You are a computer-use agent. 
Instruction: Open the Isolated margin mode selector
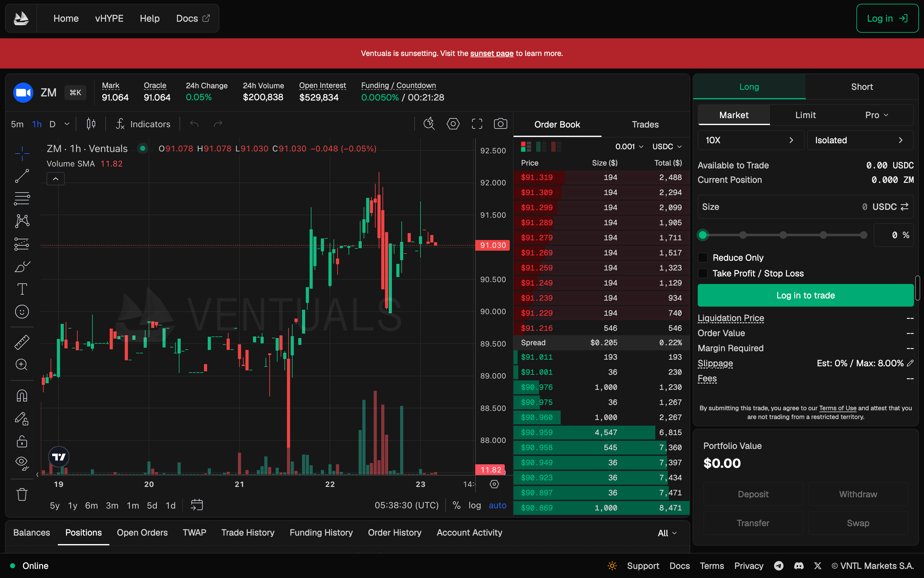click(860, 140)
